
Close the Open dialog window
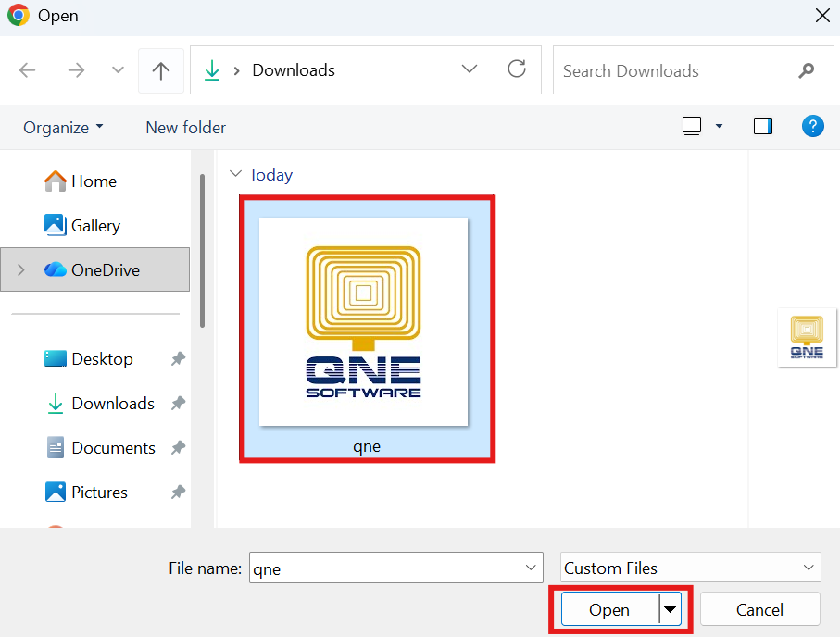(822, 16)
